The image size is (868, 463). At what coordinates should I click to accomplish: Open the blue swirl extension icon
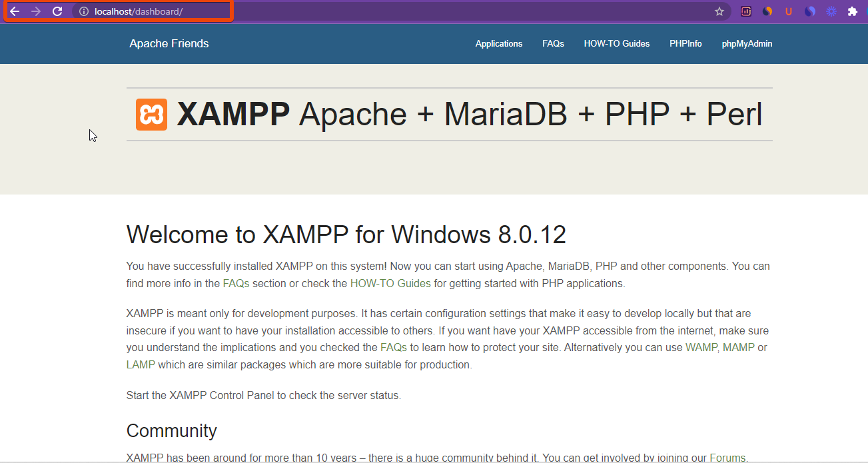click(810, 11)
